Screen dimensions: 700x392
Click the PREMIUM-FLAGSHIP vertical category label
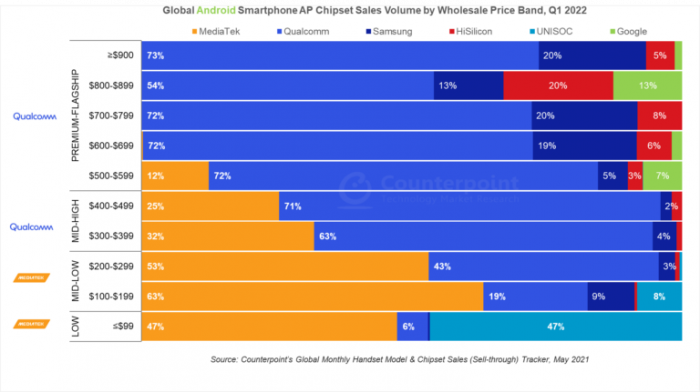click(75, 116)
